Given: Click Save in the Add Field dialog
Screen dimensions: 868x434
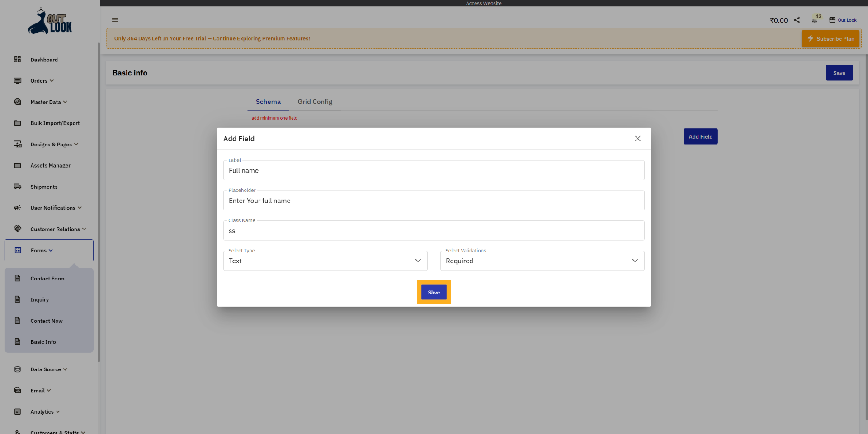Looking at the screenshot, I should pos(434,292).
